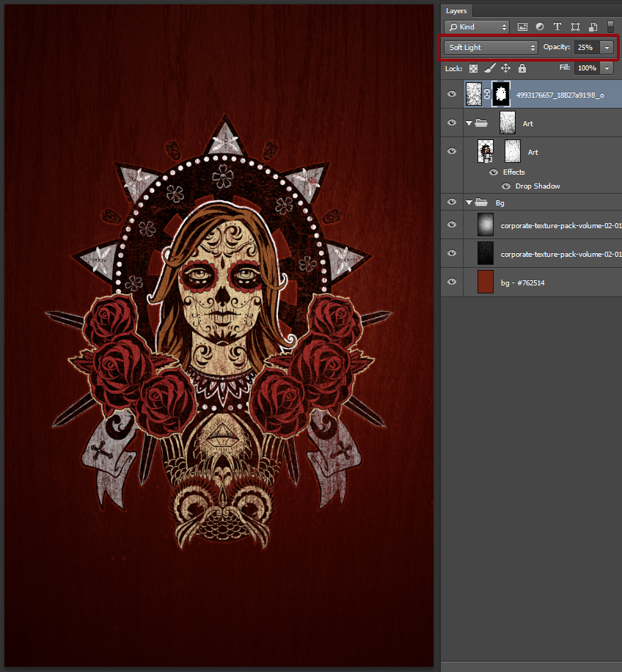This screenshot has height=672, width=622.
Task: Filter layers by pixel layer icon
Action: coord(522,26)
